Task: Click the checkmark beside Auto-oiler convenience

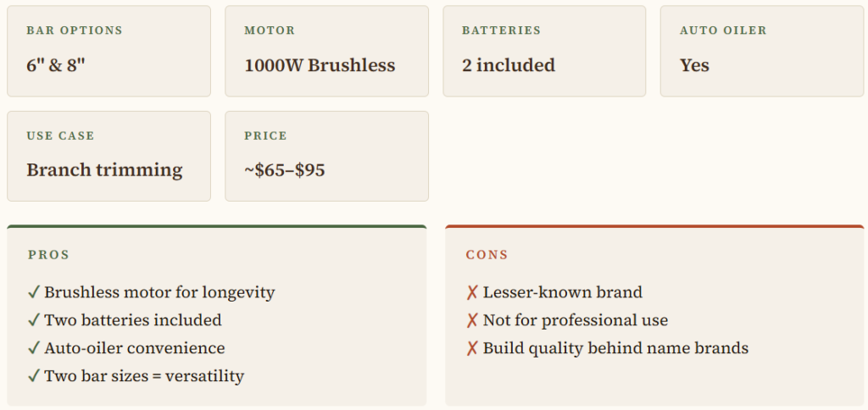Action: [x=34, y=349]
